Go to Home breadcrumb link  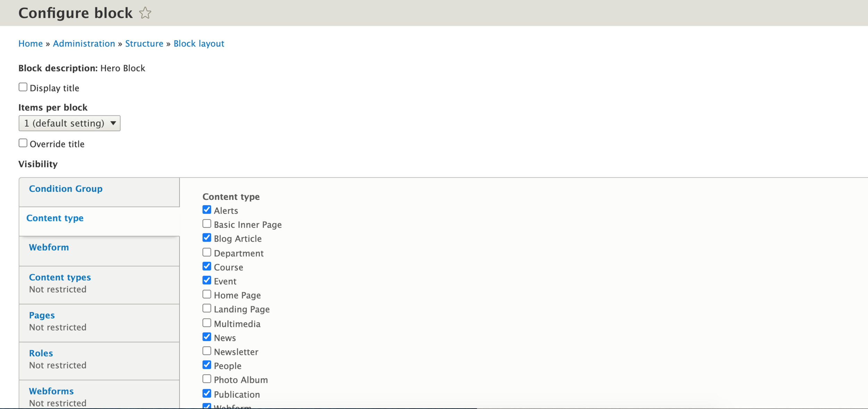[x=31, y=44]
